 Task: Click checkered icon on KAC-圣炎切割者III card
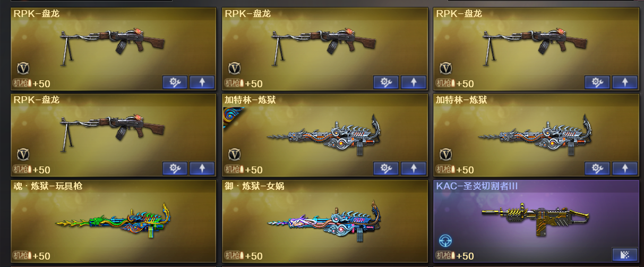coord(624,254)
